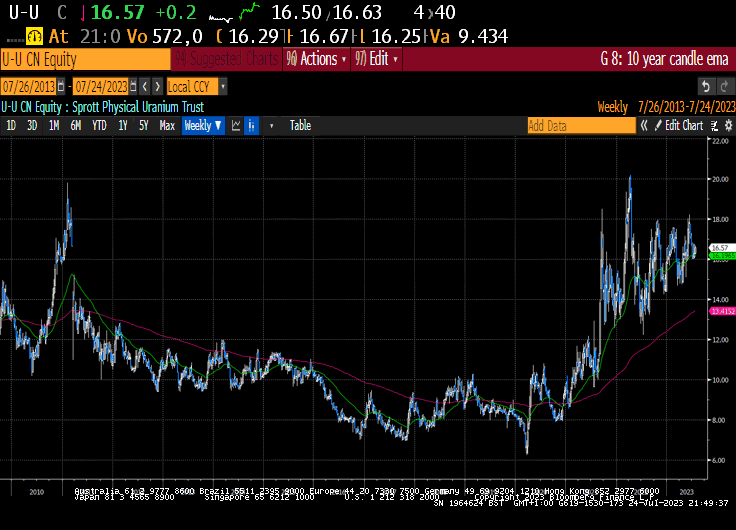This screenshot has height=530, width=736.
Task: Click the Local CCY currency field
Action: point(192,87)
